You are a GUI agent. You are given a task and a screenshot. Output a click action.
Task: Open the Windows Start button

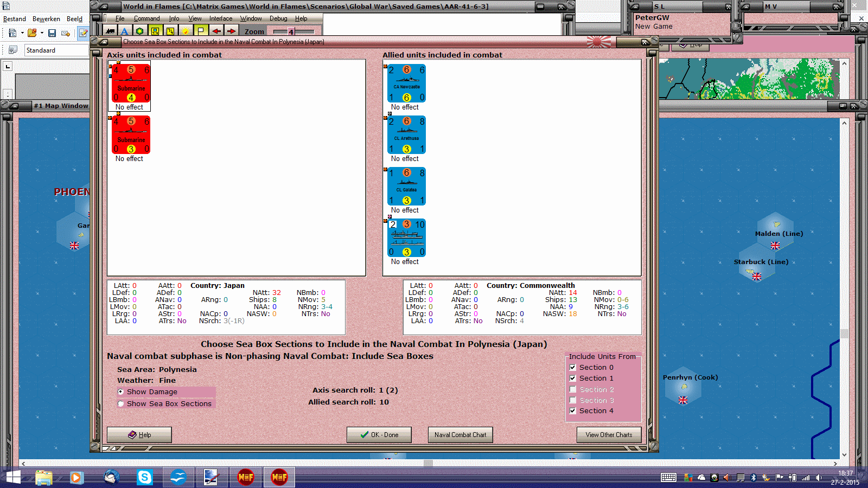pyautogui.click(x=12, y=477)
